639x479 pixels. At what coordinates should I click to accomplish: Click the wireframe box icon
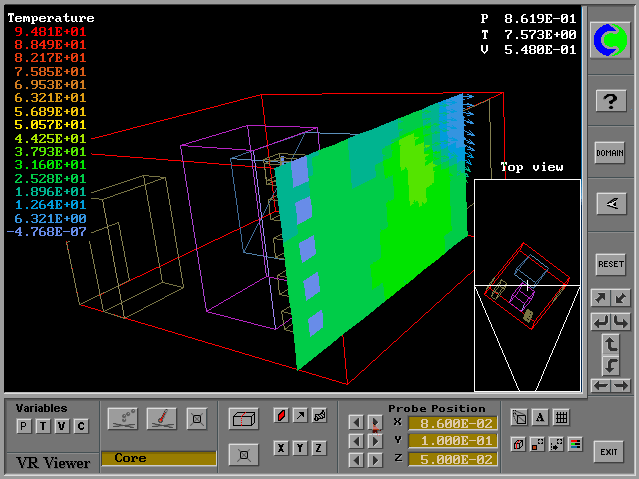[242, 418]
